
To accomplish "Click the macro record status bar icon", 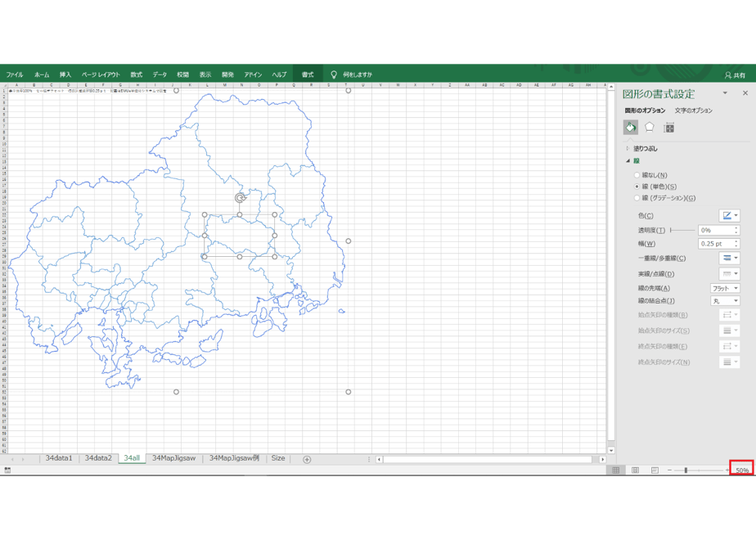I will point(7,470).
